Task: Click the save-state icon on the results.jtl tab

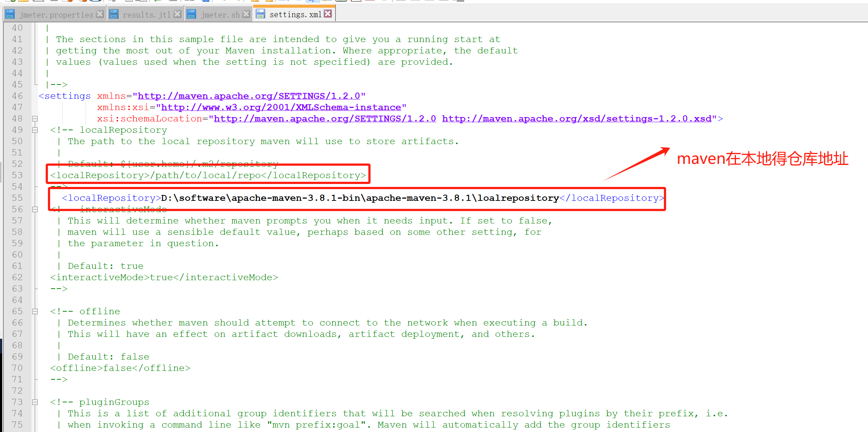Action: tap(114, 14)
